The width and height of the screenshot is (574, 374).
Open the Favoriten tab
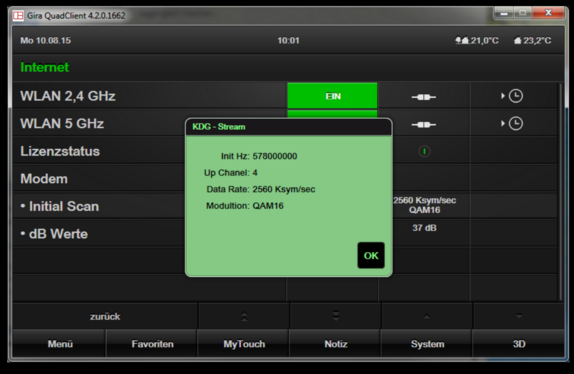pyautogui.click(x=152, y=344)
